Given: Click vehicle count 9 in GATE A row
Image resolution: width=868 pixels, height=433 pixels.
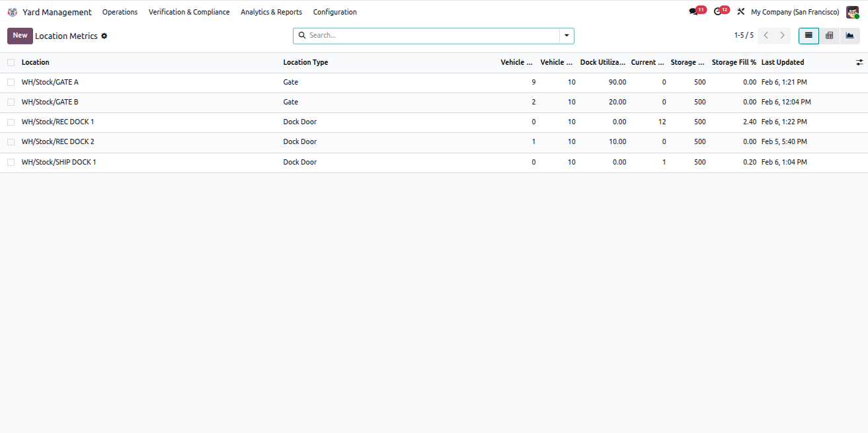Looking at the screenshot, I should point(533,83).
